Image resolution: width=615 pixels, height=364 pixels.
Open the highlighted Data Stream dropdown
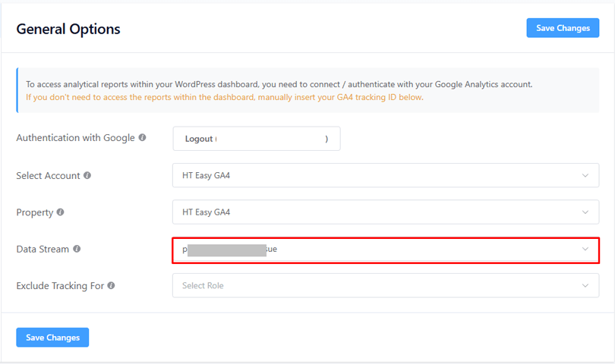380,249
